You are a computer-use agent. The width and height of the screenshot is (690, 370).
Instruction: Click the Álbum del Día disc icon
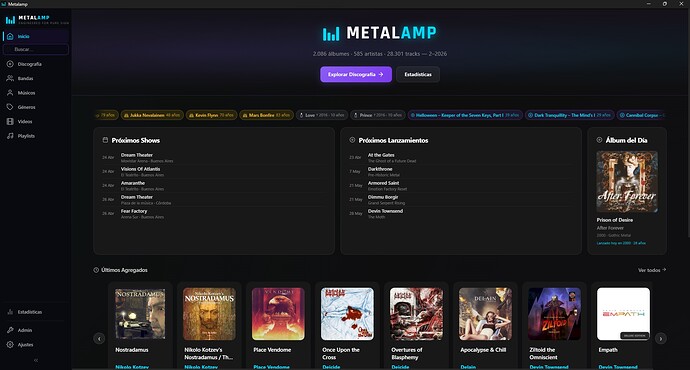click(599, 140)
